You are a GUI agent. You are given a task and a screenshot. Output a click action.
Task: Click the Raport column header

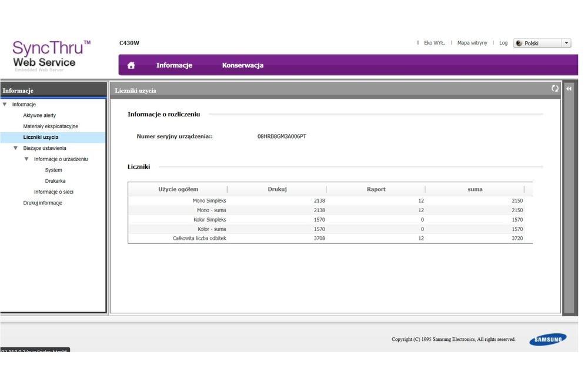pyautogui.click(x=376, y=190)
